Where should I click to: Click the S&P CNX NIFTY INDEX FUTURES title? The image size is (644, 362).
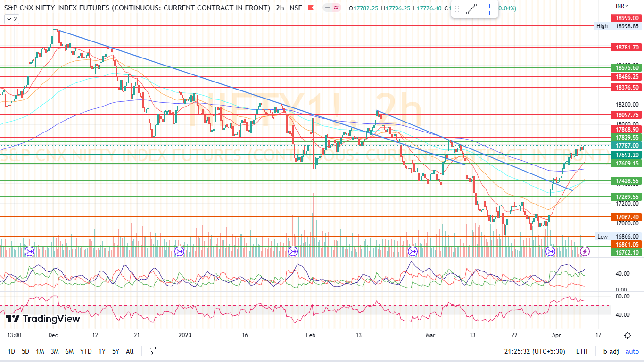pyautogui.click(x=137, y=8)
